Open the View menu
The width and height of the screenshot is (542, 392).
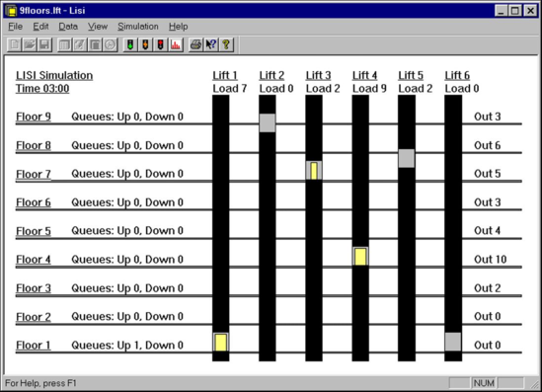98,27
